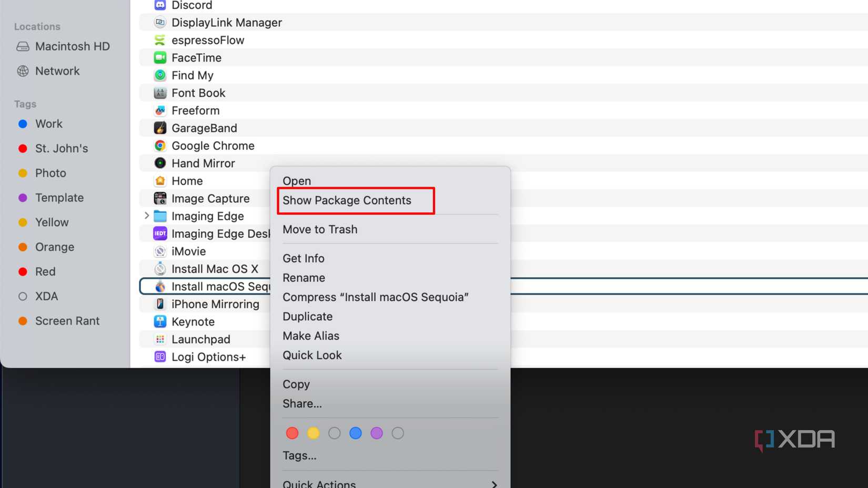Select the Font Book icon
Viewport: 868px width, 488px height.
click(x=159, y=93)
